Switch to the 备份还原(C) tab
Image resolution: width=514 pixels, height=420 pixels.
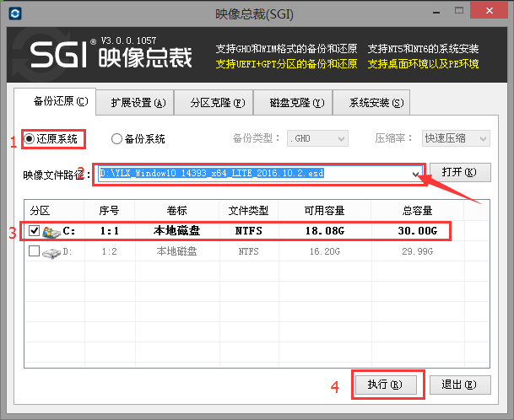pyautogui.click(x=55, y=101)
